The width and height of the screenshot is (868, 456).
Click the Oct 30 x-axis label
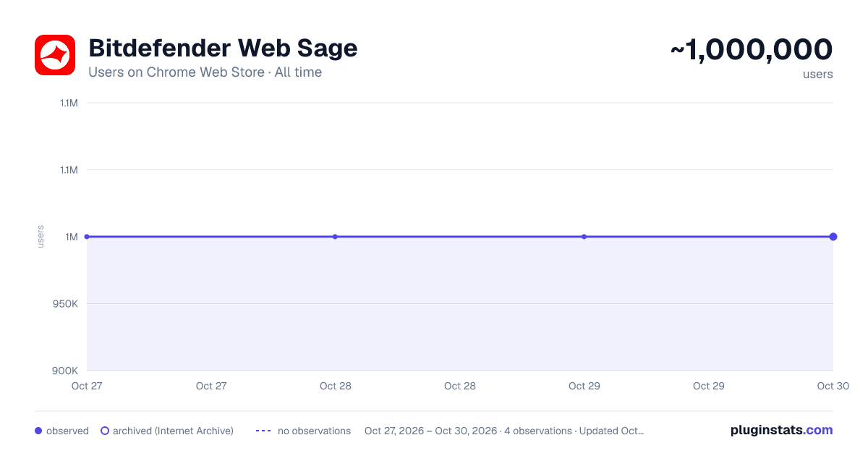coord(833,386)
